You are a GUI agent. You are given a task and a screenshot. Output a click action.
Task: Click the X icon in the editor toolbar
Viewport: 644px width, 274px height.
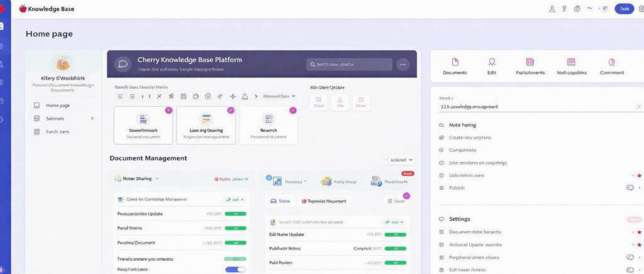pyautogui.click(x=159, y=96)
